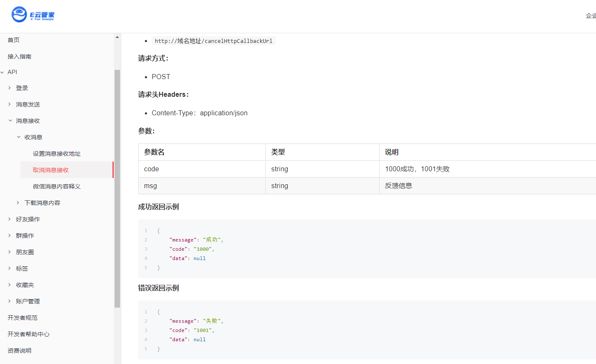Collapse the API section chevron

click(x=2, y=72)
